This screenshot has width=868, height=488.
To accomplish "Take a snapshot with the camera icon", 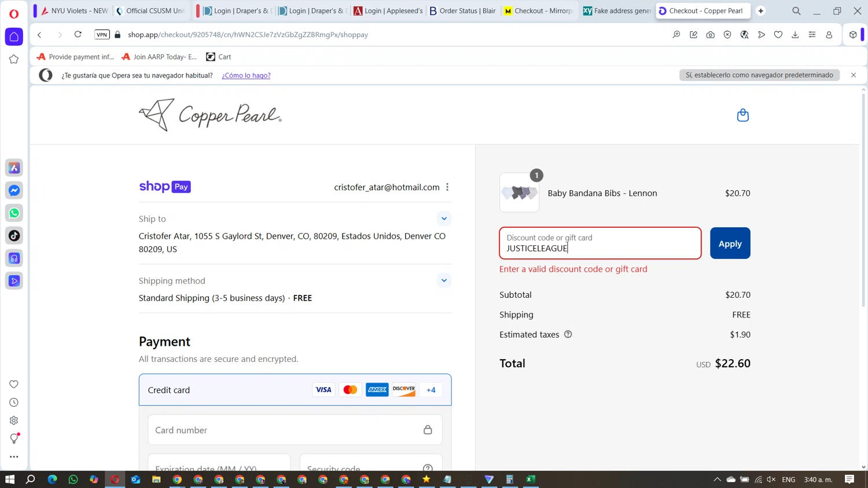I will pos(710,35).
